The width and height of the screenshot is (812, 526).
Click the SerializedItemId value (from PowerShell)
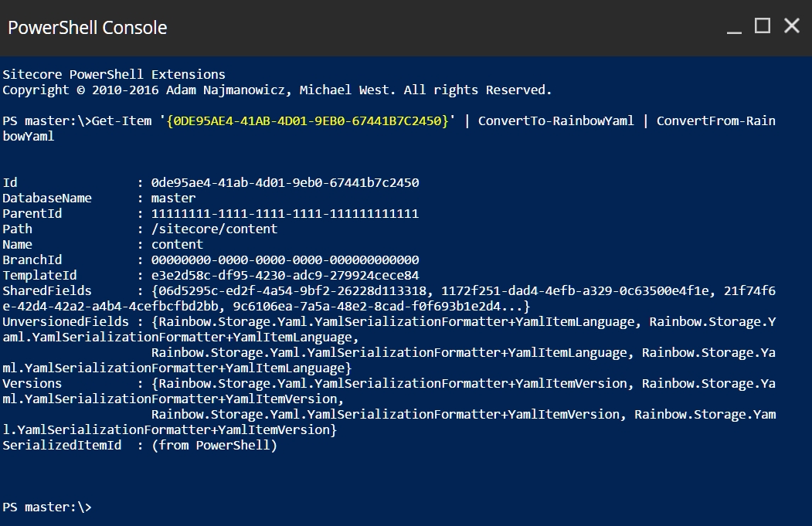tap(214, 446)
